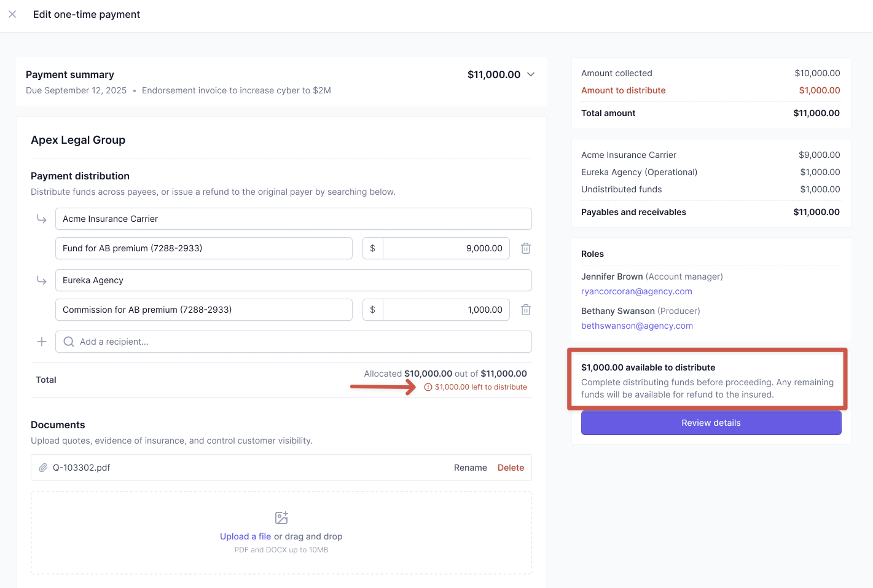
Task: Click the Q-103302.pdf file name
Action: 82,468
